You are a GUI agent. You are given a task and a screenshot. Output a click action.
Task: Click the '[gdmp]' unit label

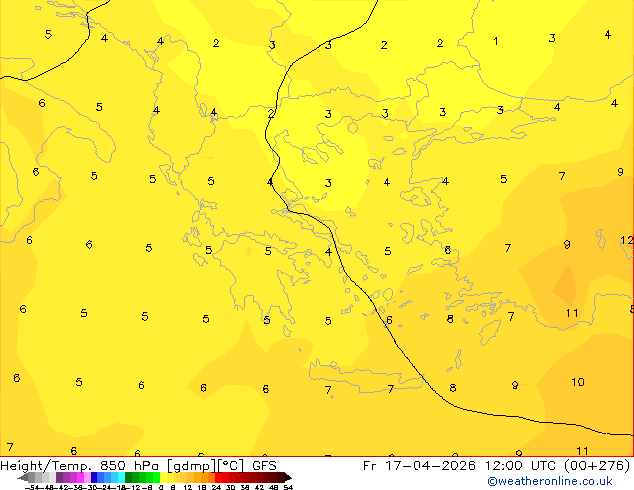click(x=192, y=466)
